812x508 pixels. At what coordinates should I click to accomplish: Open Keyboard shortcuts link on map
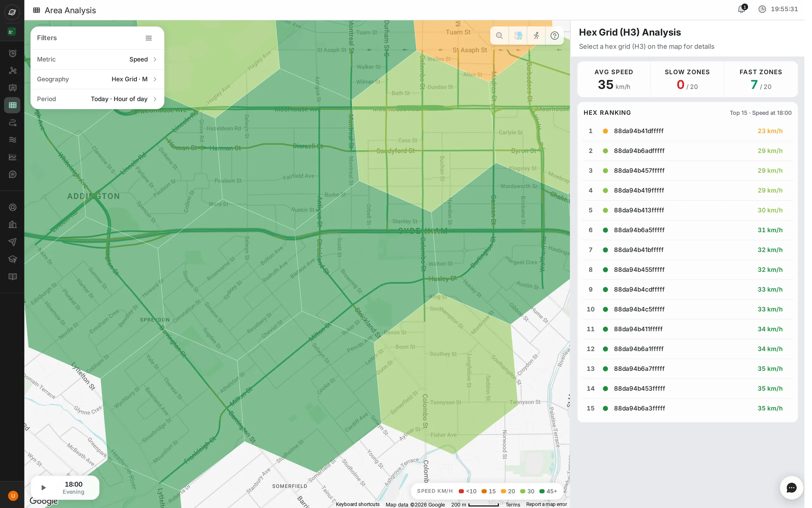[x=358, y=504]
